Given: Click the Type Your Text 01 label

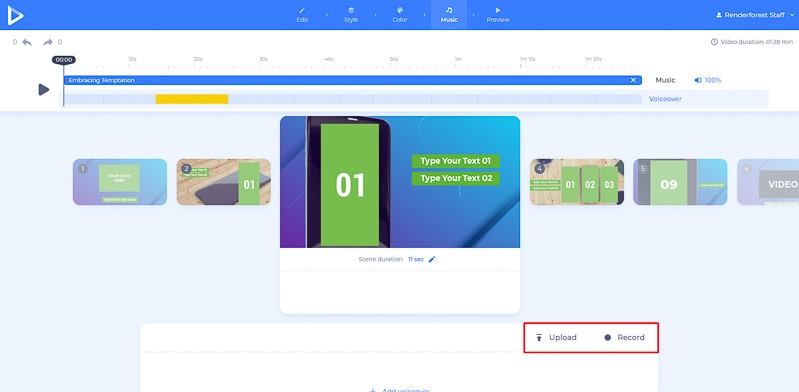Looking at the screenshot, I should (456, 161).
